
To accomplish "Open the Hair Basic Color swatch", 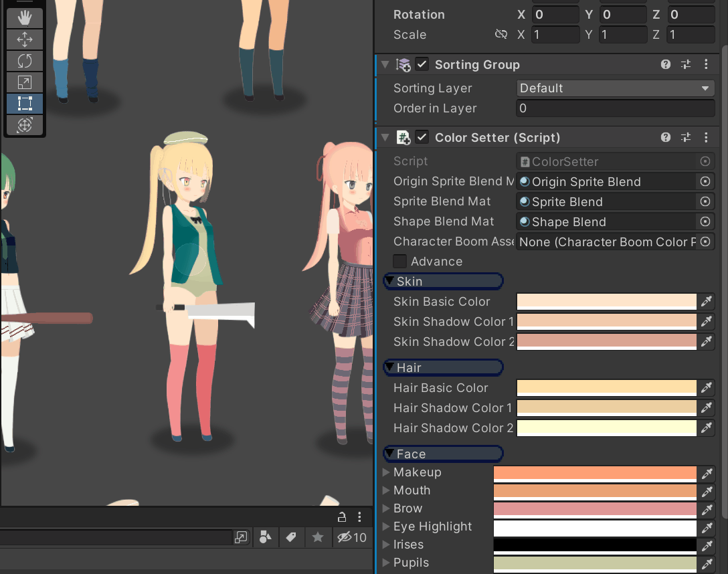I will 606,388.
